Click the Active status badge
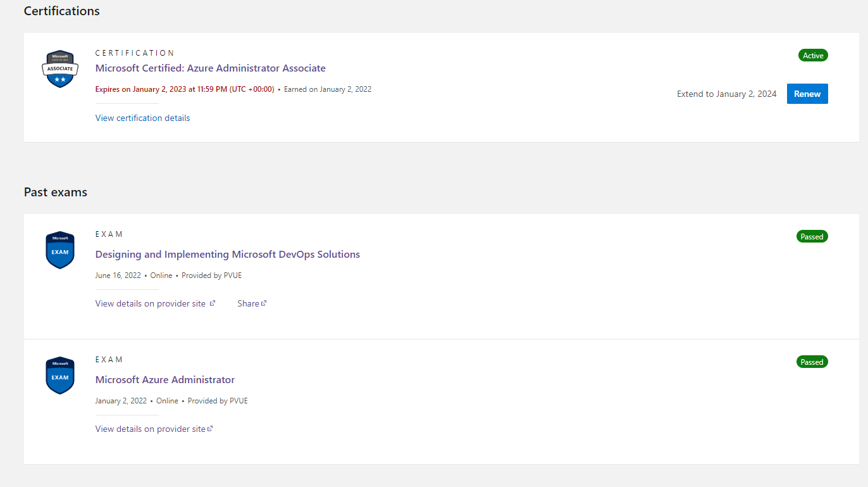 (813, 55)
